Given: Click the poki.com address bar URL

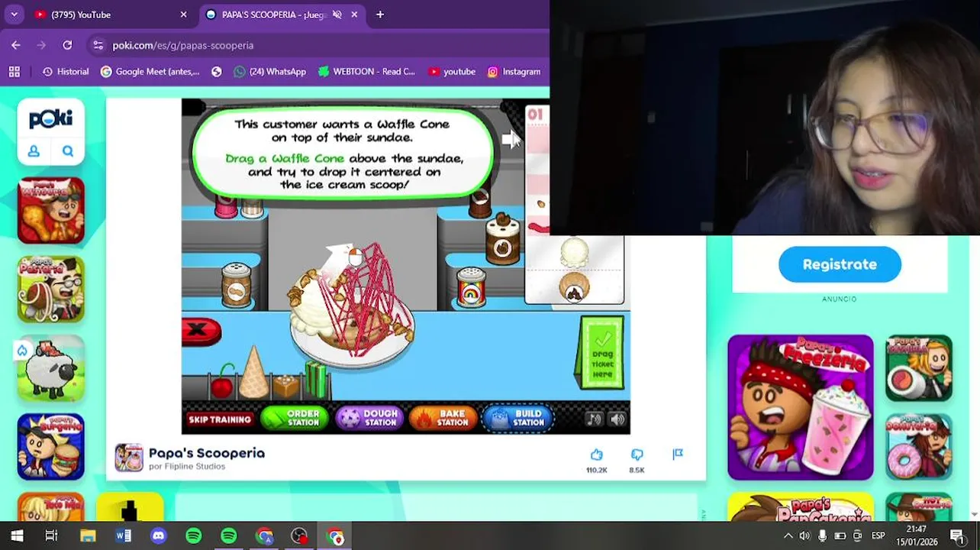Looking at the screenshot, I should click(183, 45).
